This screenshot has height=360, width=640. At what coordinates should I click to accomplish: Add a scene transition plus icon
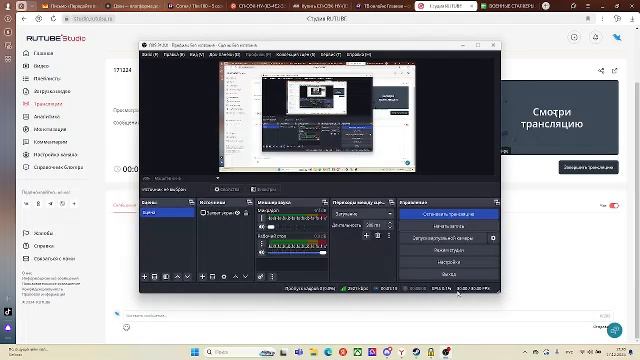pos(366,236)
